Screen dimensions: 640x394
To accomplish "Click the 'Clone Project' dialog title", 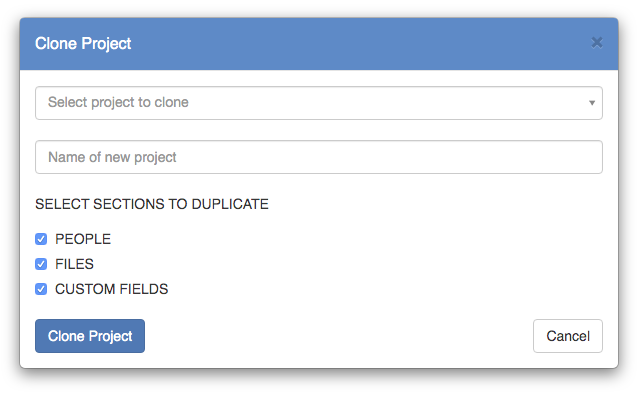I will pyautogui.click(x=83, y=44).
